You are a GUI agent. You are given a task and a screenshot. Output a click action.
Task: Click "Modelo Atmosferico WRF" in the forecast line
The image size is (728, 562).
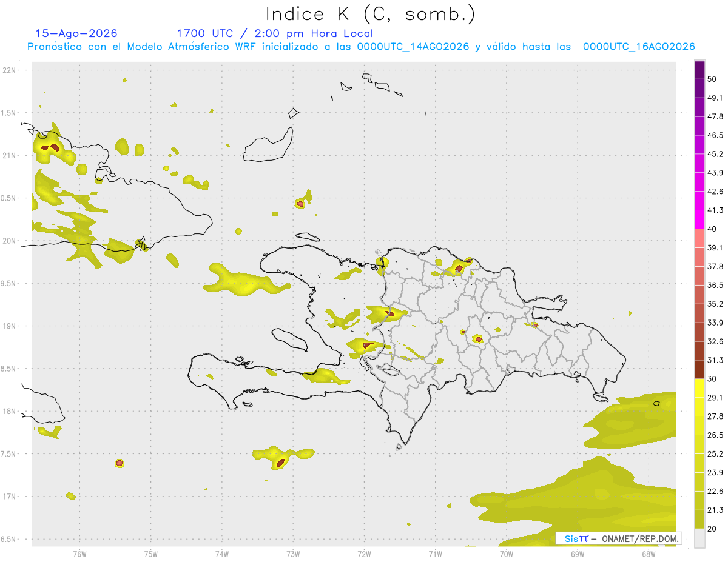tap(183, 47)
